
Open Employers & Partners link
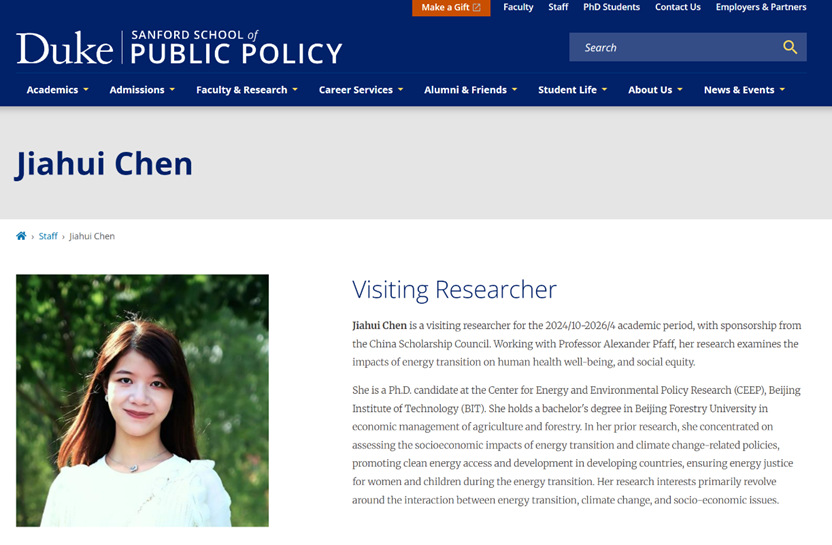tap(760, 7)
